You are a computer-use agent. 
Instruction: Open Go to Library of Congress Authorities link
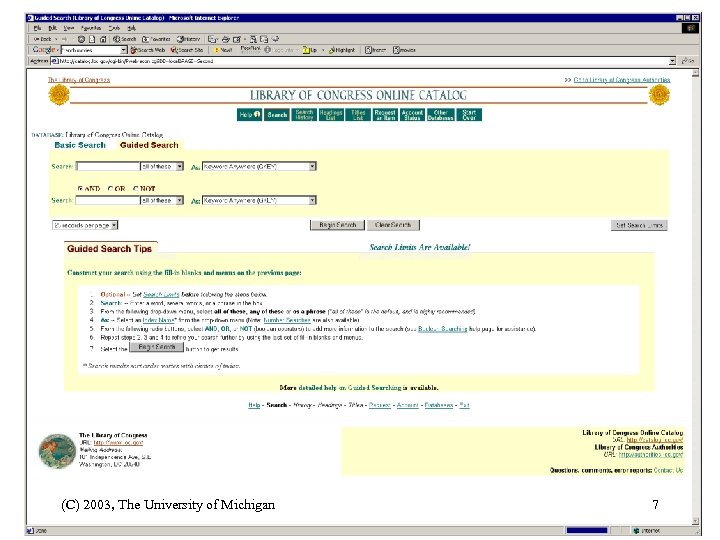point(622,80)
